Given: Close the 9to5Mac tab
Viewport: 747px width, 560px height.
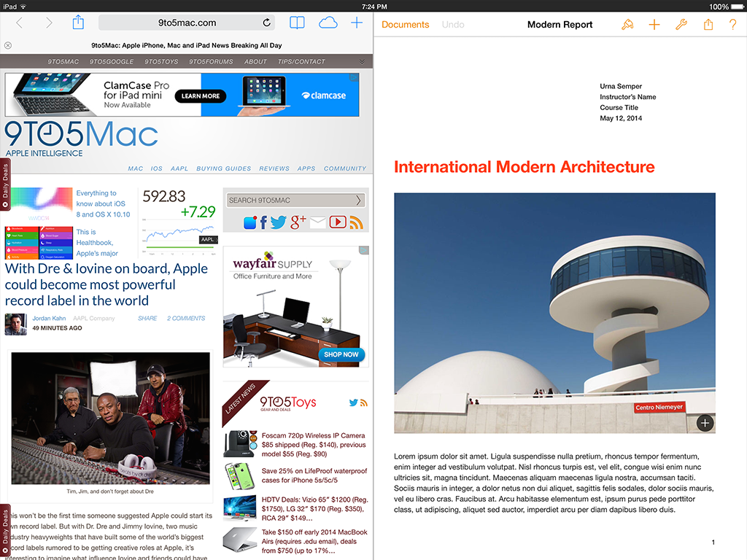Looking at the screenshot, I should tap(8, 45).
